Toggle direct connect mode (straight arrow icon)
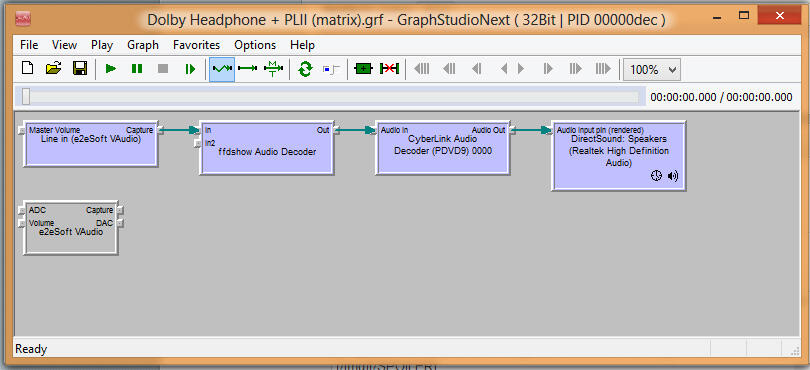 [247, 69]
